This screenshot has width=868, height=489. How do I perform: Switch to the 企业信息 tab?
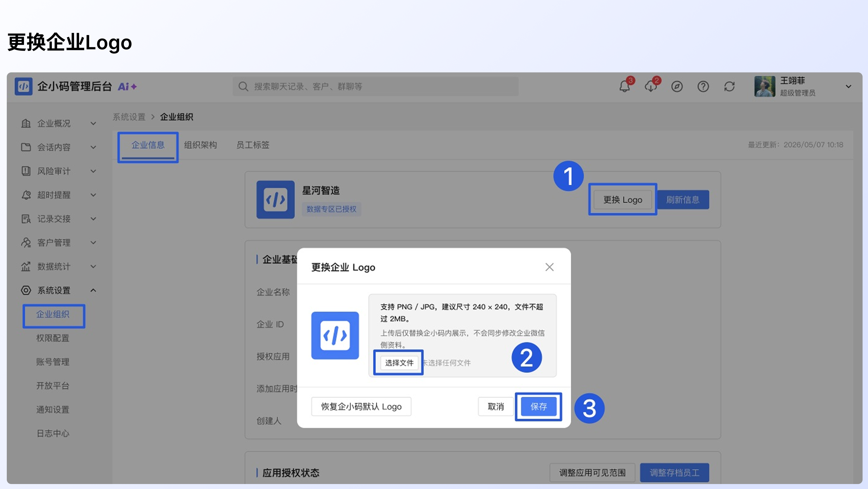coord(148,145)
